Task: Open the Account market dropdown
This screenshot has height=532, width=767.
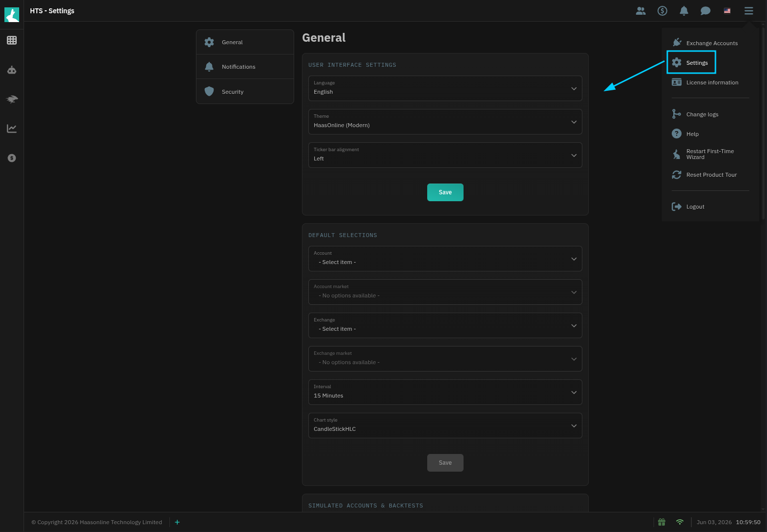Action: (445, 292)
